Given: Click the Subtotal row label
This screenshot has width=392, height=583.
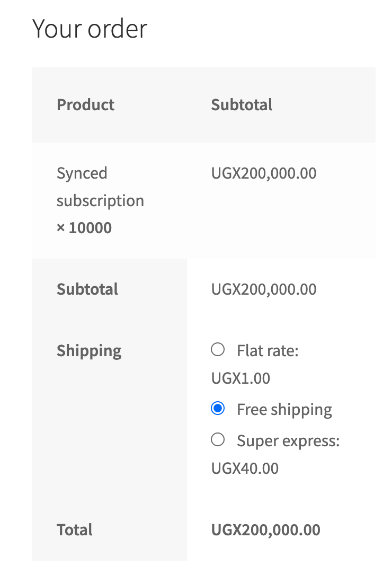Looking at the screenshot, I should (87, 289).
